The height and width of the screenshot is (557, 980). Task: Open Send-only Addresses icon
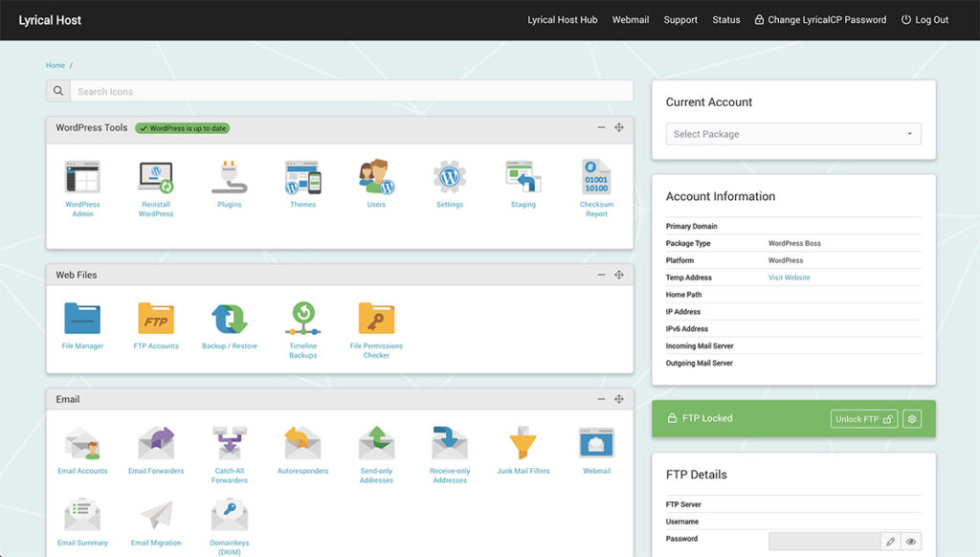(x=376, y=444)
